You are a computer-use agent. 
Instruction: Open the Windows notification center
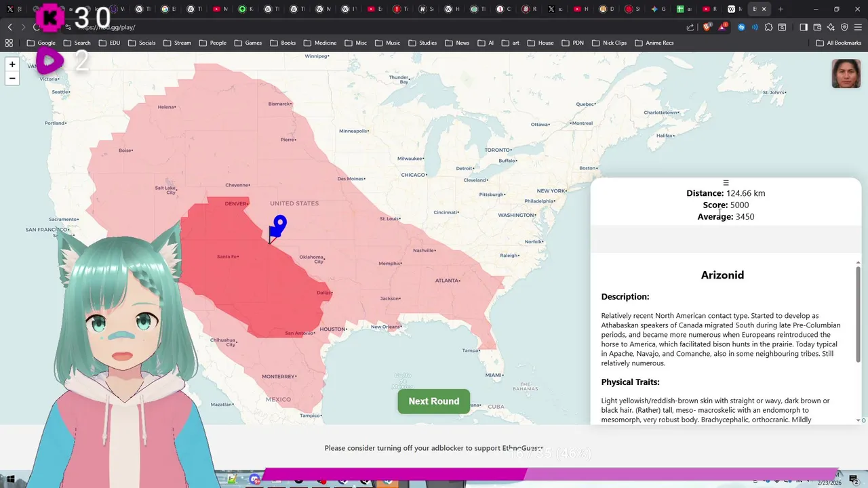854,480
